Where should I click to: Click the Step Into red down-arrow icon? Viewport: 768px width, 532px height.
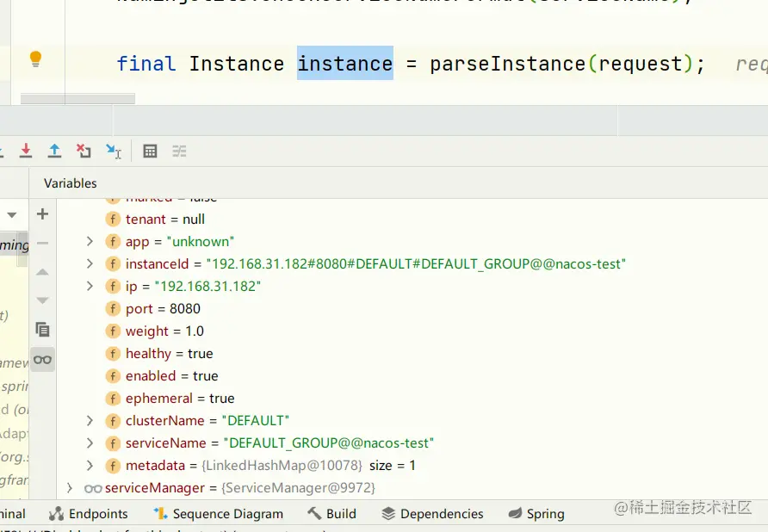26,151
